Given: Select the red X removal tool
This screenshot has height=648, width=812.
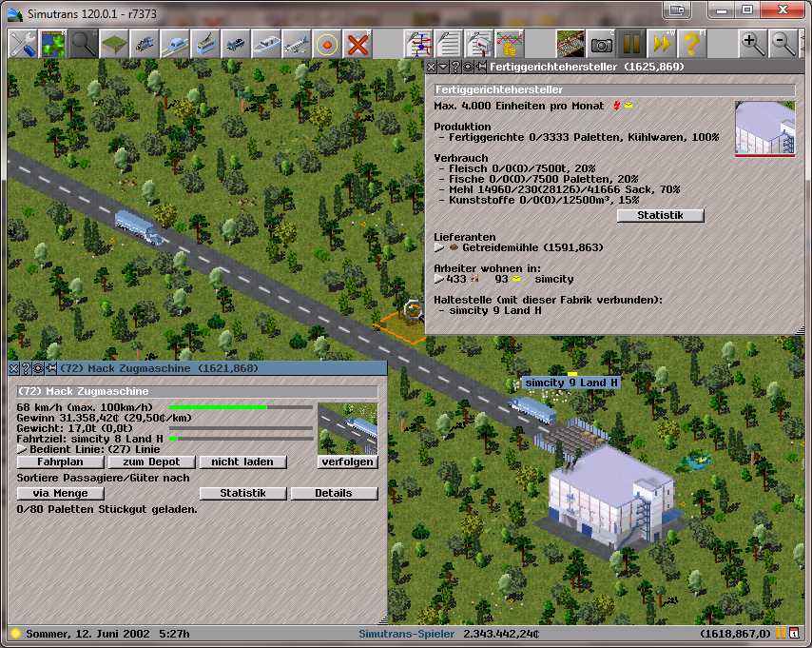Looking at the screenshot, I should point(358,44).
